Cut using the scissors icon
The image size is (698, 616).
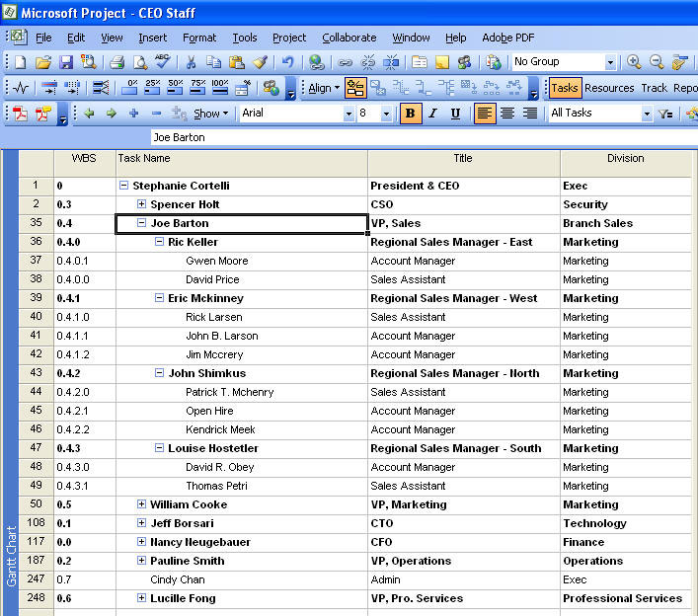[x=191, y=62]
